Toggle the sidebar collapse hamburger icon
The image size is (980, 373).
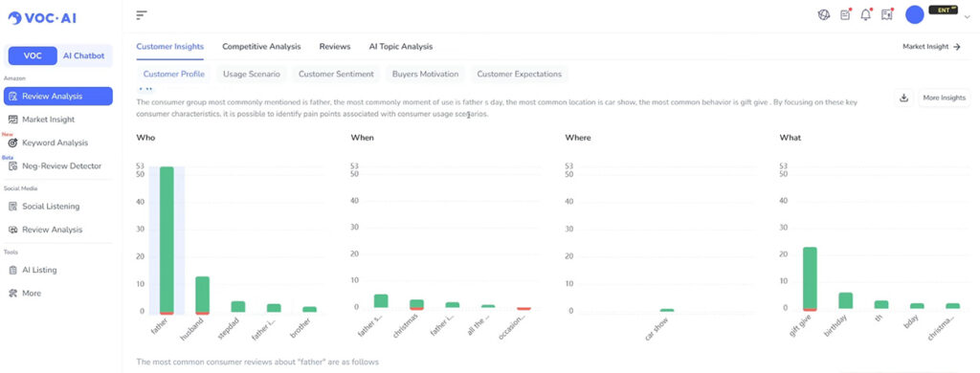[142, 15]
